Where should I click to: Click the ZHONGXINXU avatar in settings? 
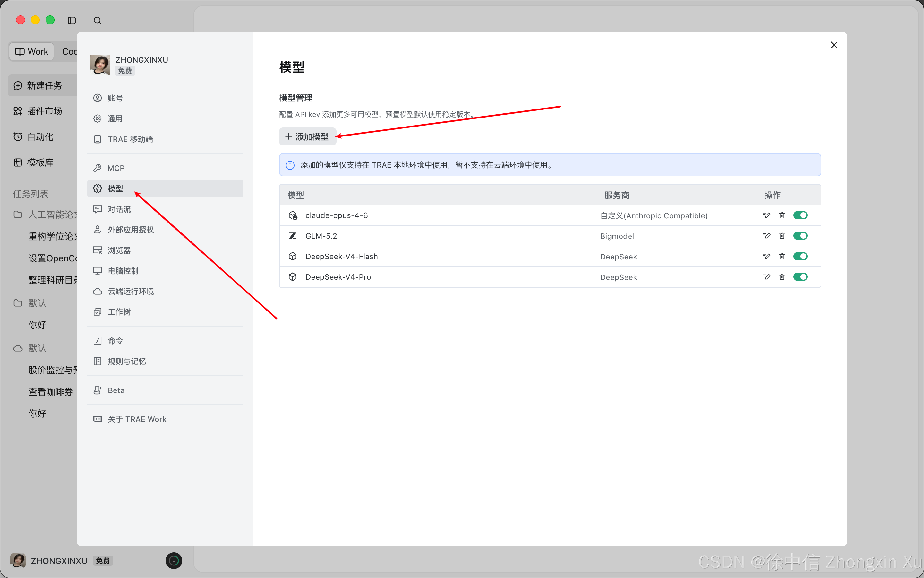pyautogui.click(x=100, y=65)
